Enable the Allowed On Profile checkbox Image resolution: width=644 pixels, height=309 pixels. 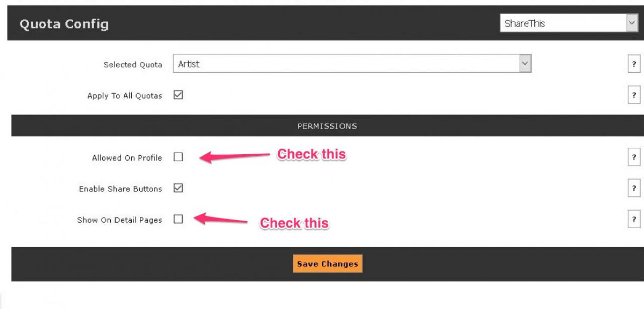[178, 157]
